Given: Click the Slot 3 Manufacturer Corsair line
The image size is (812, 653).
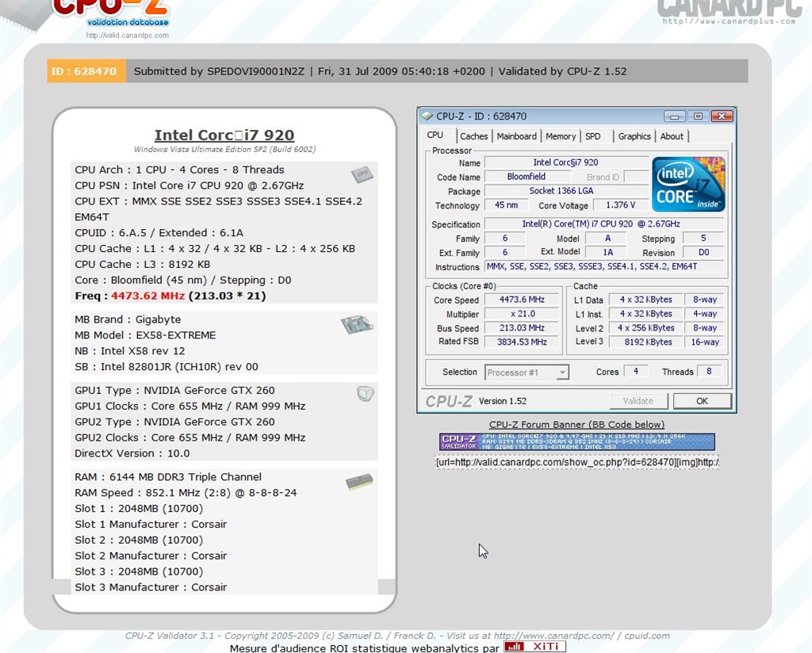Looking at the screenshot, I should (x=151, y=587).
